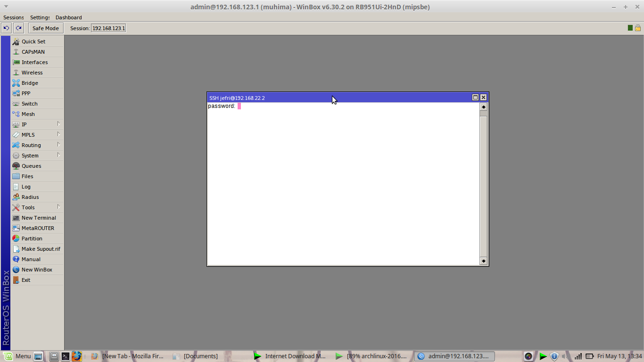Open the Interfaces list
The height and width of the screenshot is (362, 644).
[37, 62]
